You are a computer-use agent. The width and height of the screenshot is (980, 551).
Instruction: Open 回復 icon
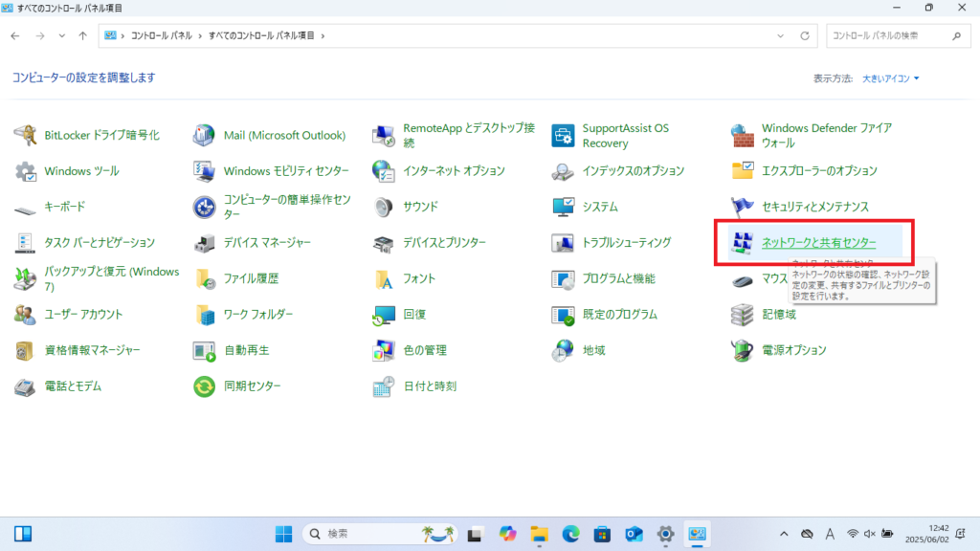tap(383, 315)
